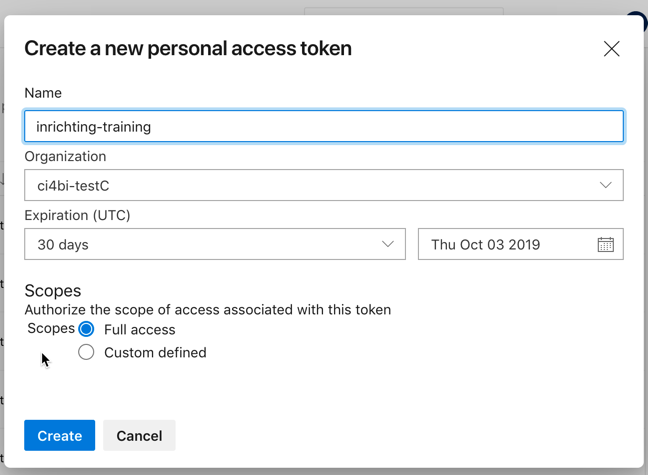Close the personal access token dialog
Viewport: 648px width, 475px height.
point(611,49)
